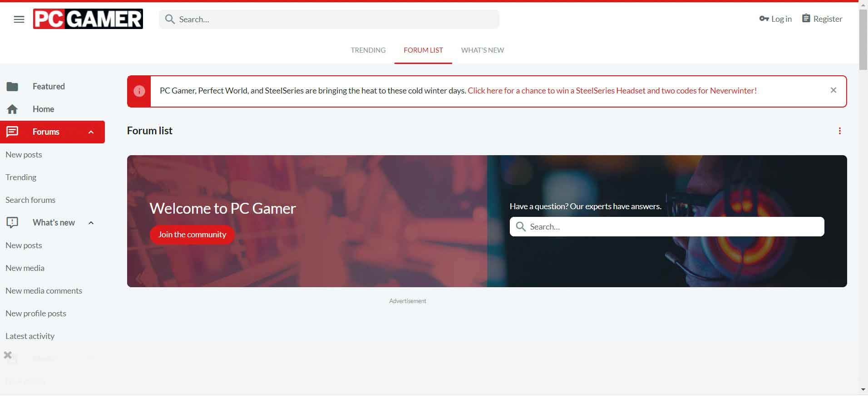The width and height of the screenshot is (868, 397).
Task: Open Search forums link
Action: click(x=30, y=200)
